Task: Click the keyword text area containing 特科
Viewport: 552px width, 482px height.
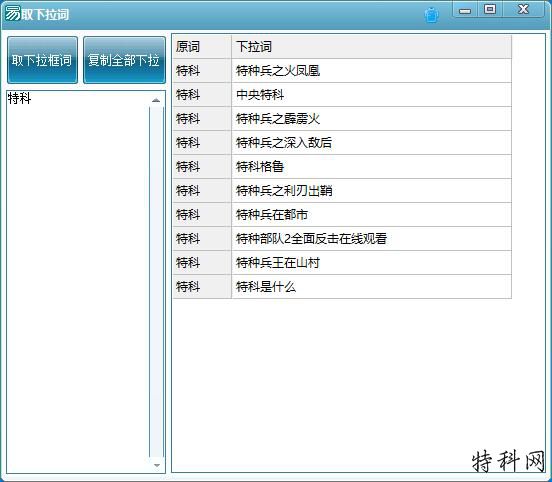Action: 78,282
